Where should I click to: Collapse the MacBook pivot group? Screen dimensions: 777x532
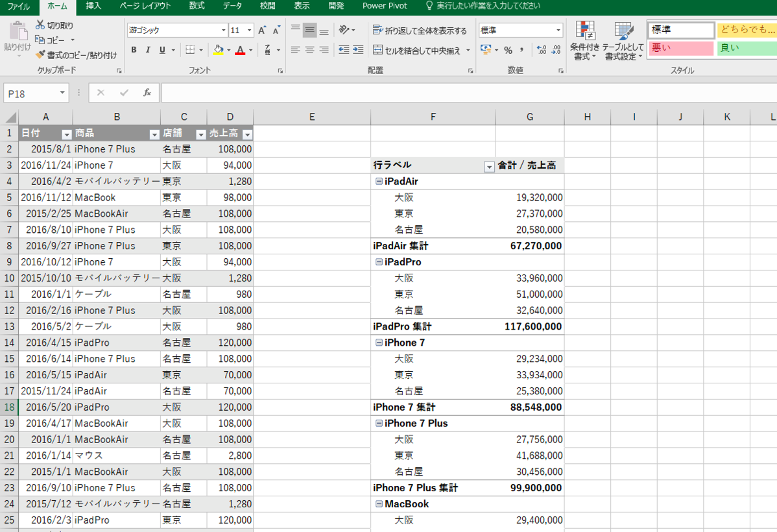tap(379, 503)
